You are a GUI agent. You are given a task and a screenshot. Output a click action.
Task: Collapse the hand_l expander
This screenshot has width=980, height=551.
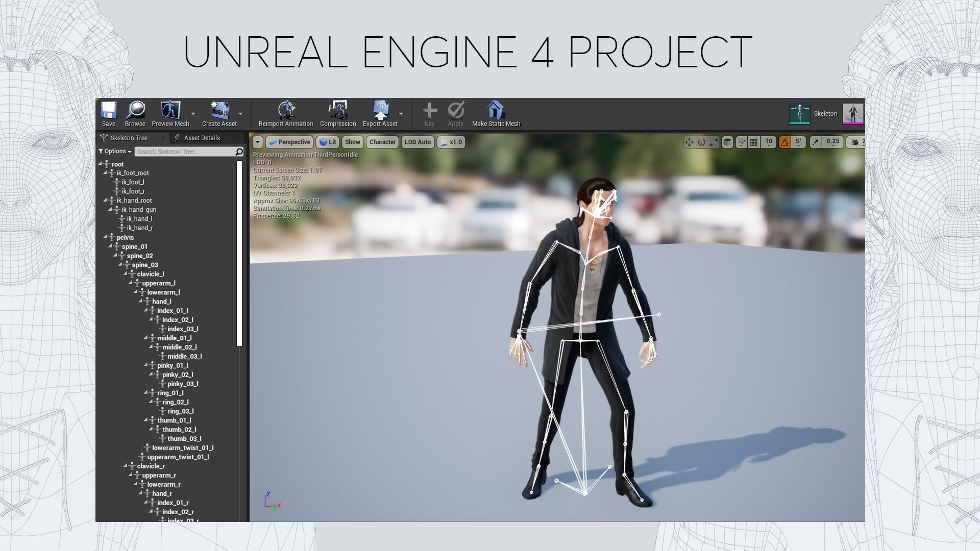[x=141, y=302]
